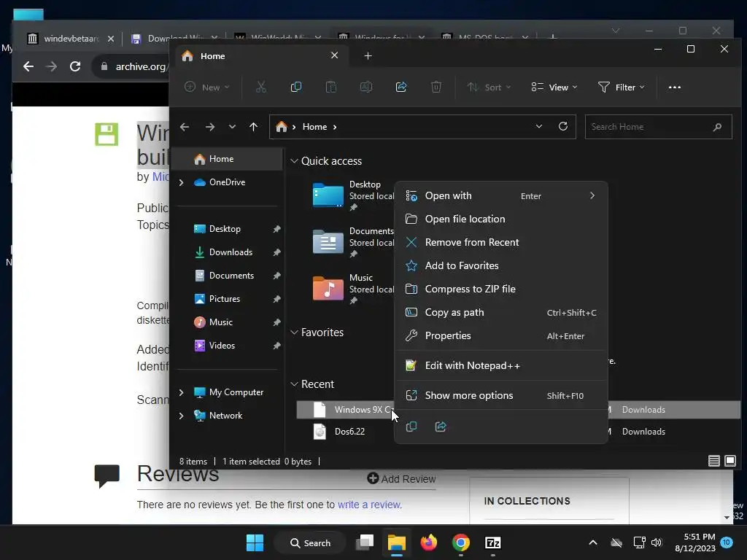747x560 pixels.
Task: Choose Open with in context menu
Action: coord(500,195)
